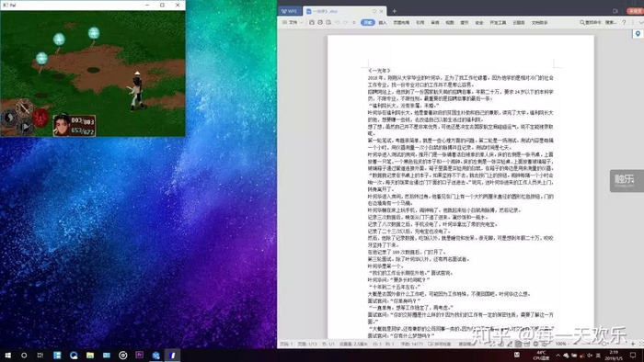Select the sword attack icon in the game
The image size is (644, 362).
coord(24,107)
